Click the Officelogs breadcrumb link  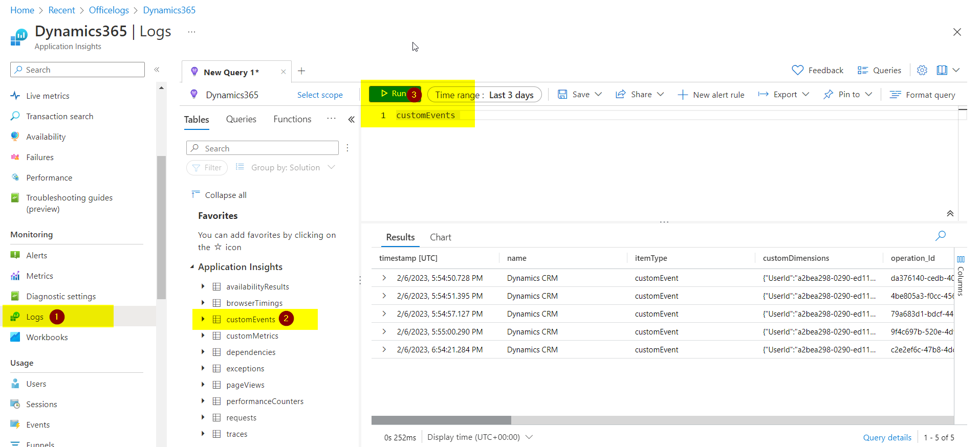point(109,10)
